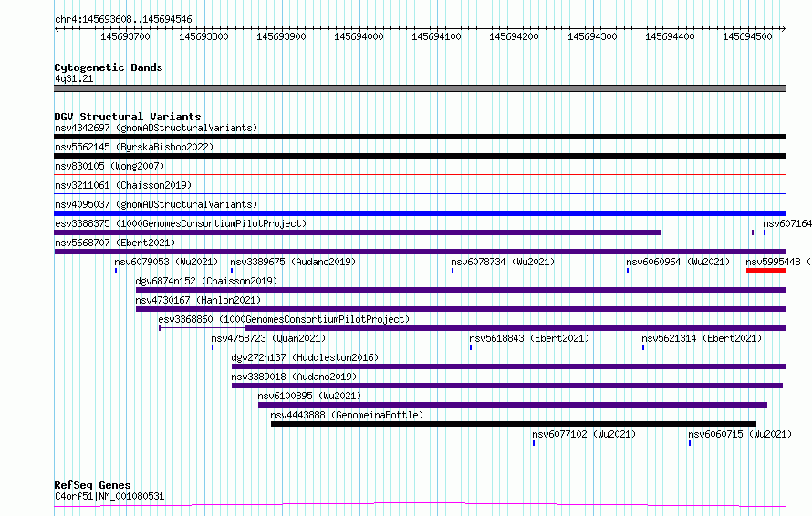
Task: Open nsv3211061 (Chaisson2019) variant label
Action: coord(123,185)
